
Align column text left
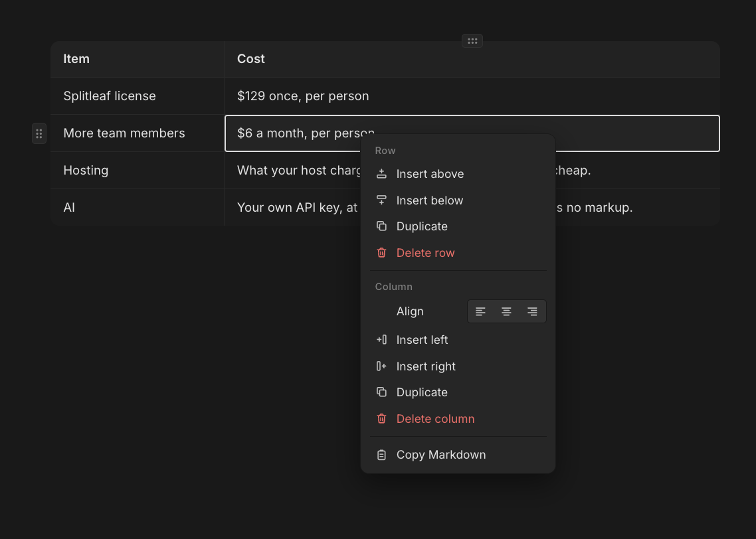(480, 311)
